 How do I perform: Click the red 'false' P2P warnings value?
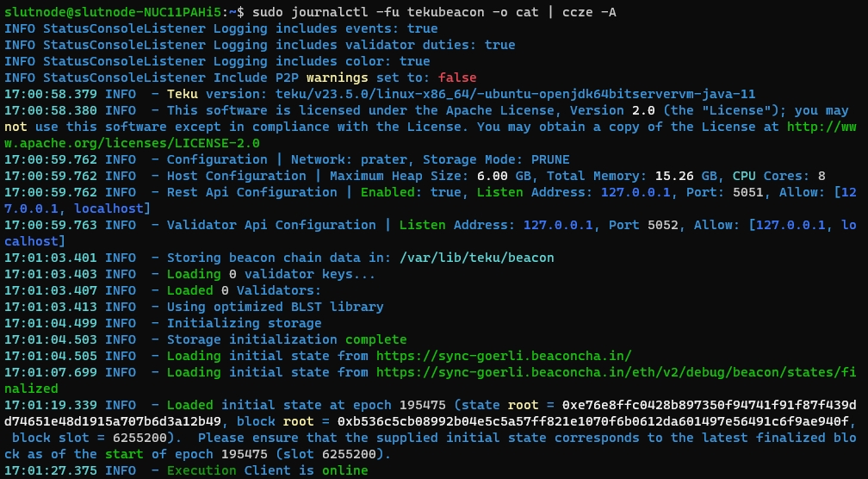(457, 78)
